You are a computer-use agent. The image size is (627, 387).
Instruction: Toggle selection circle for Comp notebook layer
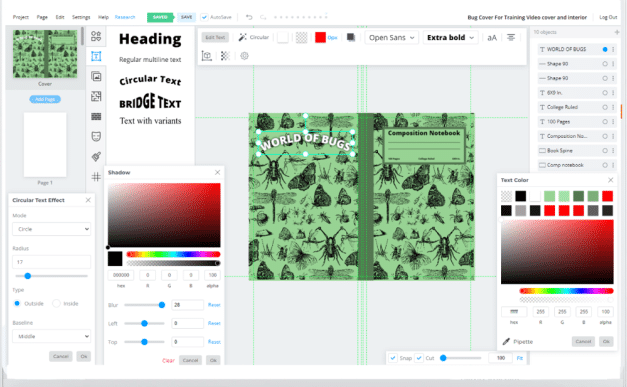click(x=605, y=165)
